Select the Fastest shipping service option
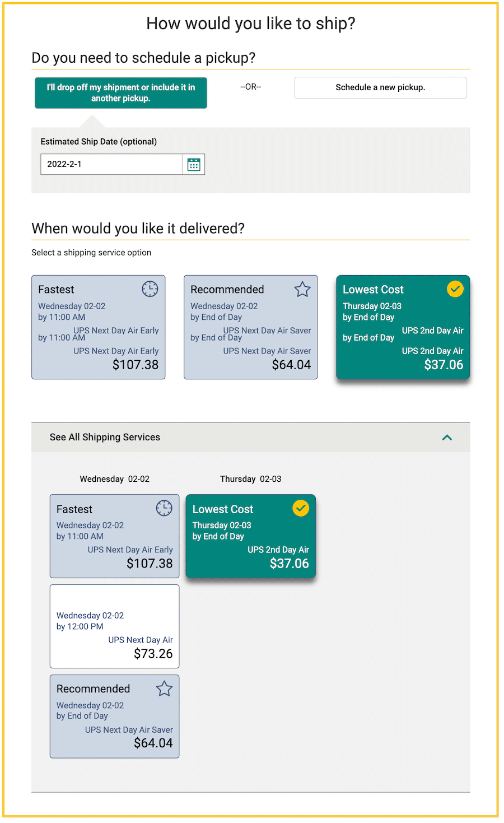This screenshot has width=504, height=823. (98, 328)
